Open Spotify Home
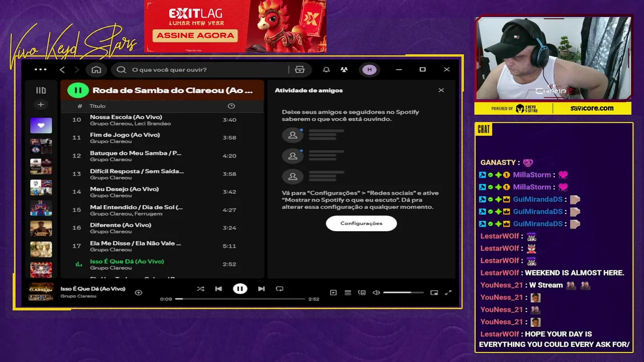Viewport: 644px width, 362px height. pos(96,69)
